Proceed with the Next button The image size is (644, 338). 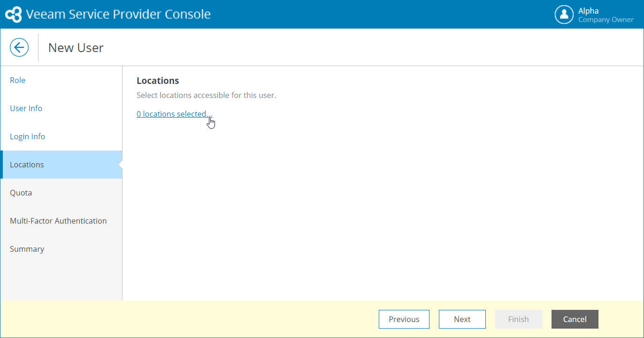pos(462,319)
